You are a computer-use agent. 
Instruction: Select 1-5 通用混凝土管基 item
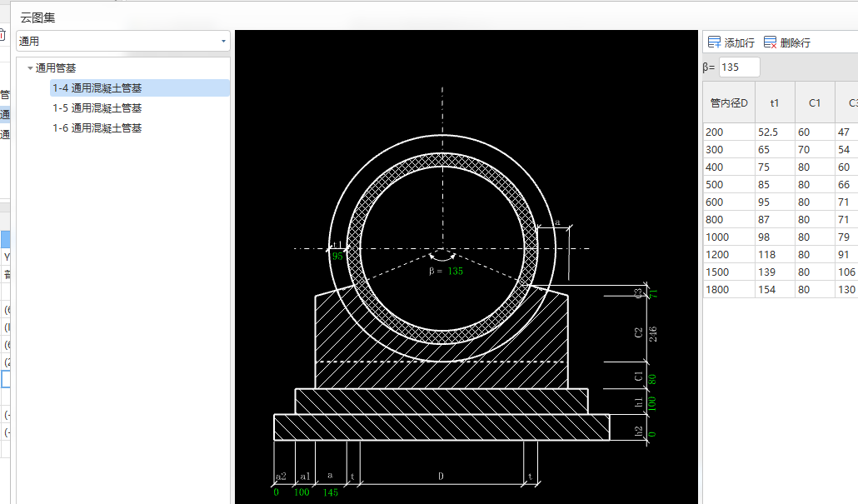(x=97, y=108)
